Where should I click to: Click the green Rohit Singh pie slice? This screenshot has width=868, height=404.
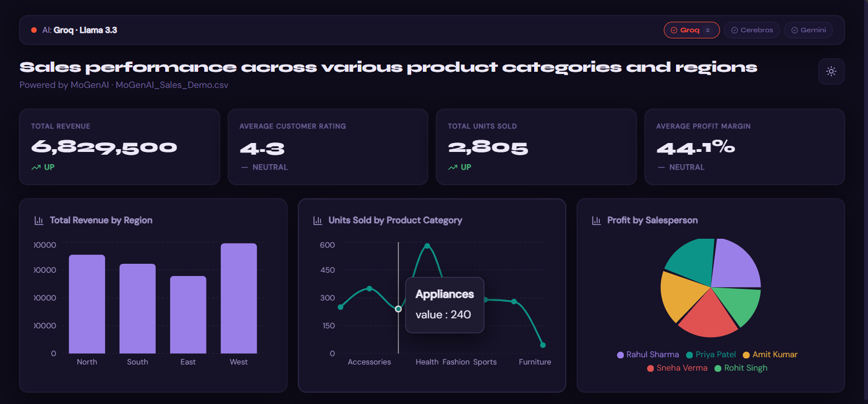point(741,306)
